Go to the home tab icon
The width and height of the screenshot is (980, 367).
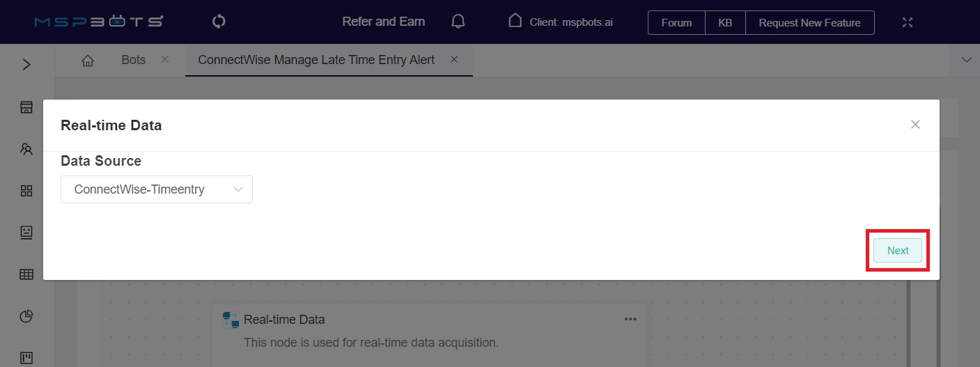coord(88,60)
